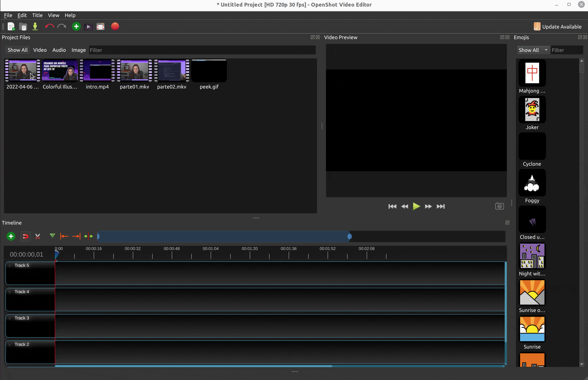This screenshot has height=380, width=588.
Task: Add a marker using the green triangle icon
Action: click(x=52, y=236)
